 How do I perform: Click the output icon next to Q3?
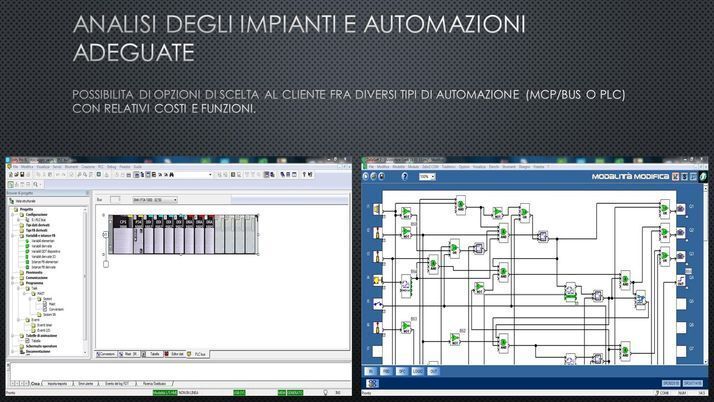680,256
